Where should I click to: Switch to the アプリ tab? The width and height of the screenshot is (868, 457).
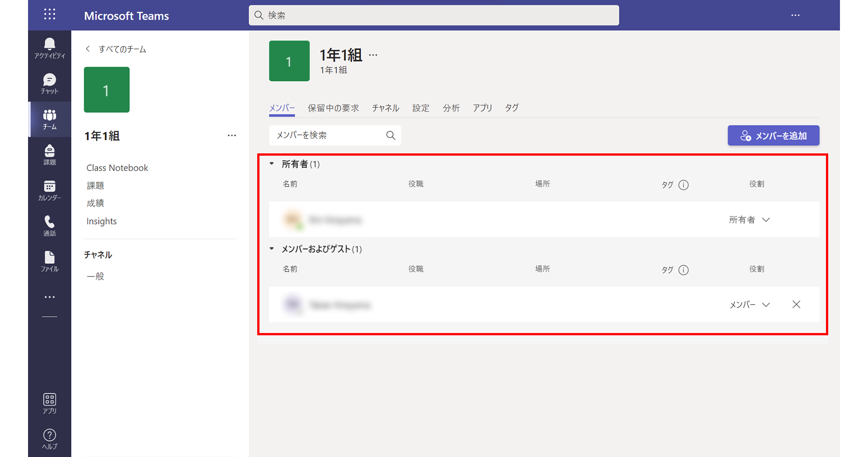coord(482,108)
